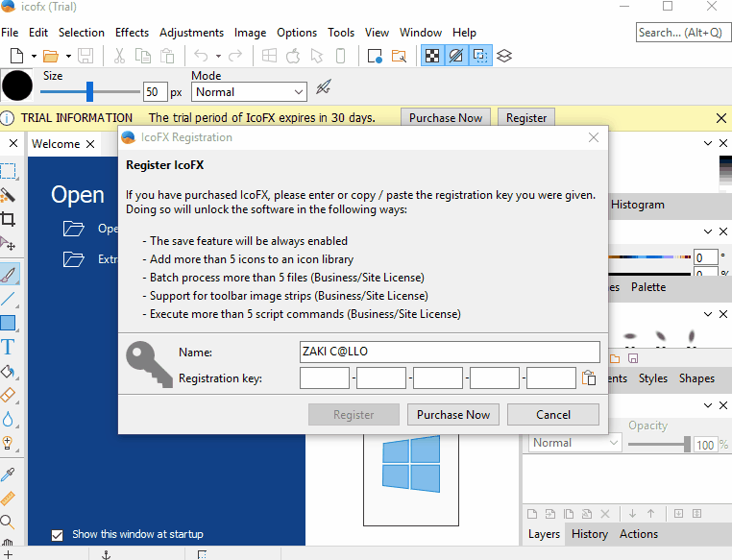The image size is (732, 560).
Task: Click the Windows icon creation button
Action: tap(269, 56)
